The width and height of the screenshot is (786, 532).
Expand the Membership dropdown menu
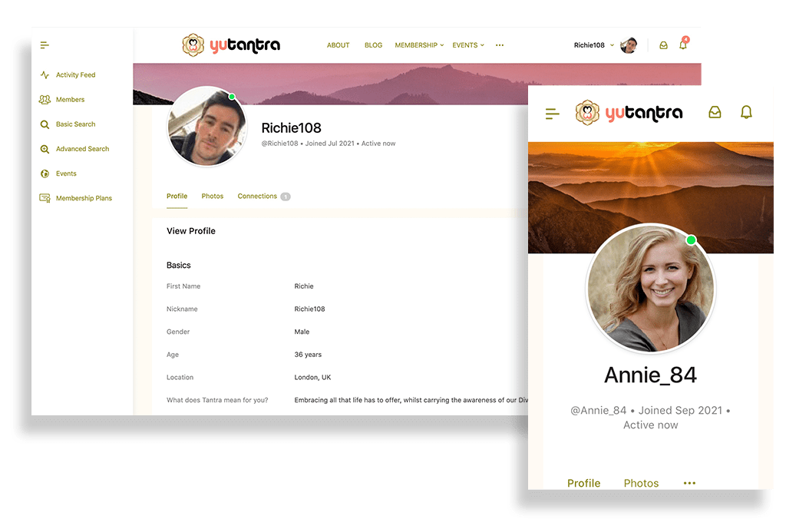419,45
